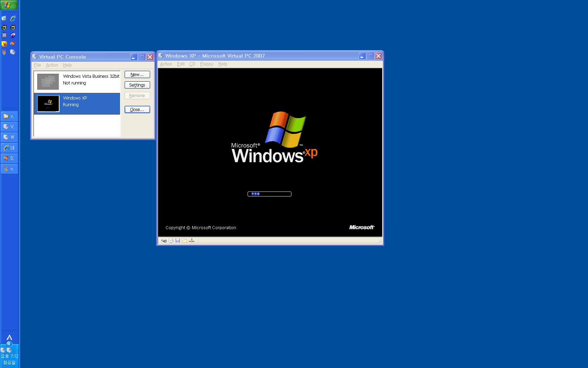The width and height of the screenshot is (588, 368).
Task: Click the taskbar clock showing 7:12
Action: pos(9,356)
